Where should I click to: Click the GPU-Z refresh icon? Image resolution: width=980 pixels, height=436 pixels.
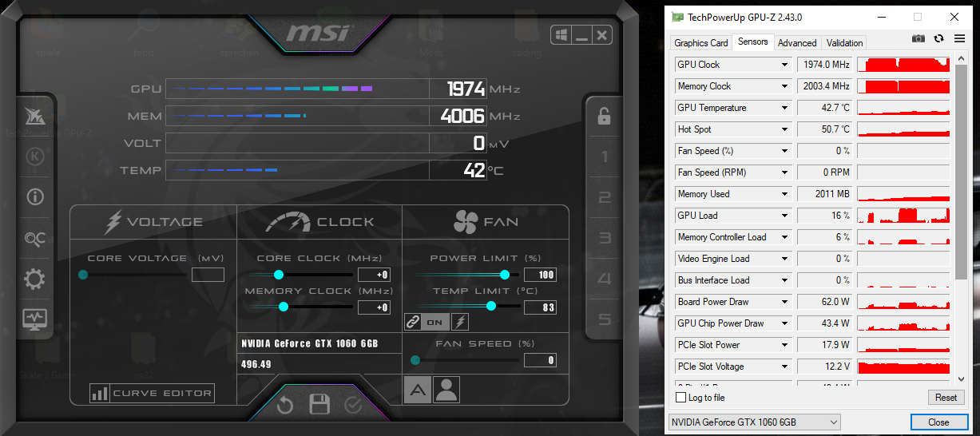938,38
